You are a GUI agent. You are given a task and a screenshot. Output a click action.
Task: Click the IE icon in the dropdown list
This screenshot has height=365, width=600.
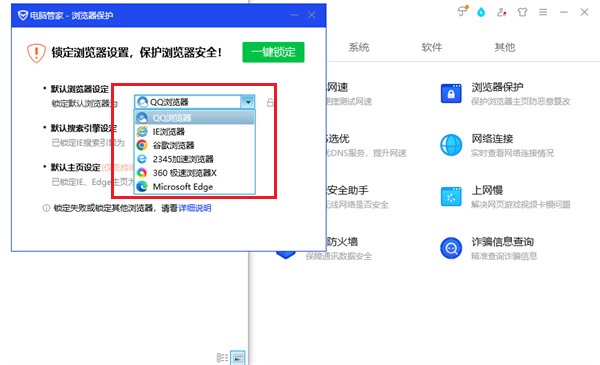(x=142, y=131)
